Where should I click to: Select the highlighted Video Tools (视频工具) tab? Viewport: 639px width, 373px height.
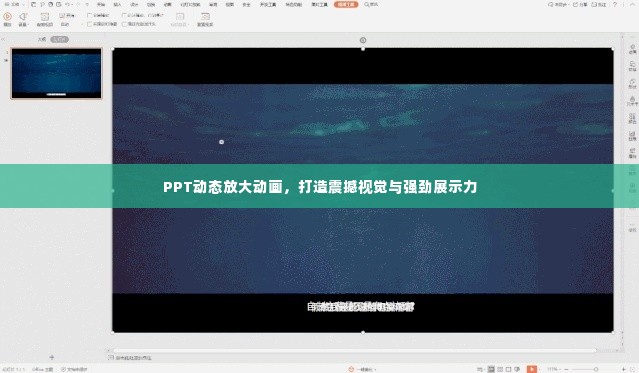346,4
